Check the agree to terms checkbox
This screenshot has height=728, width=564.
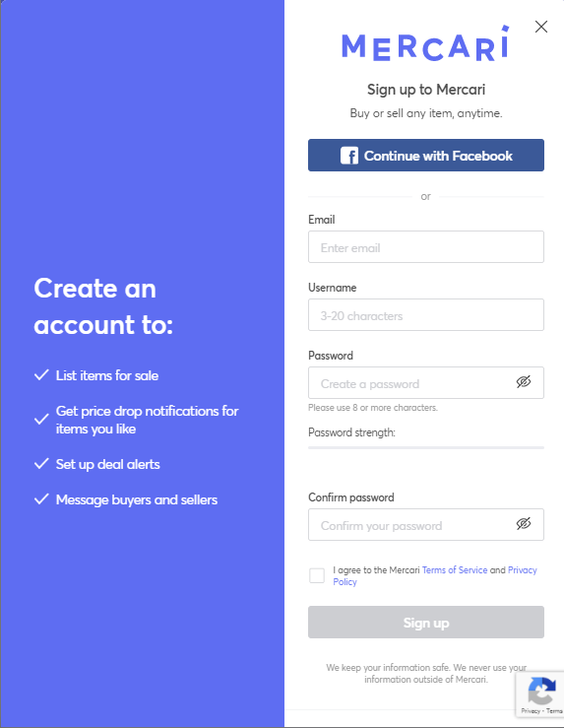pos(317,575)
